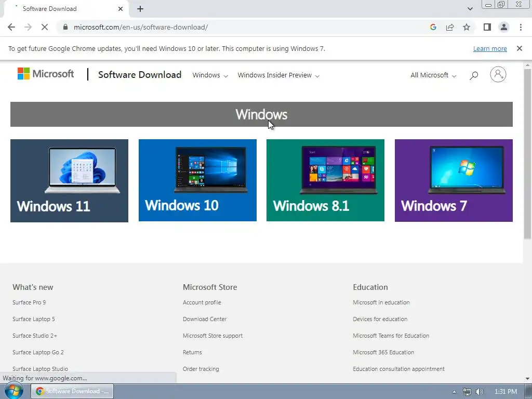Dismiss the Chrome update notification bar
The width and height of the screenshot is (532, 399).
coord(520,48)
